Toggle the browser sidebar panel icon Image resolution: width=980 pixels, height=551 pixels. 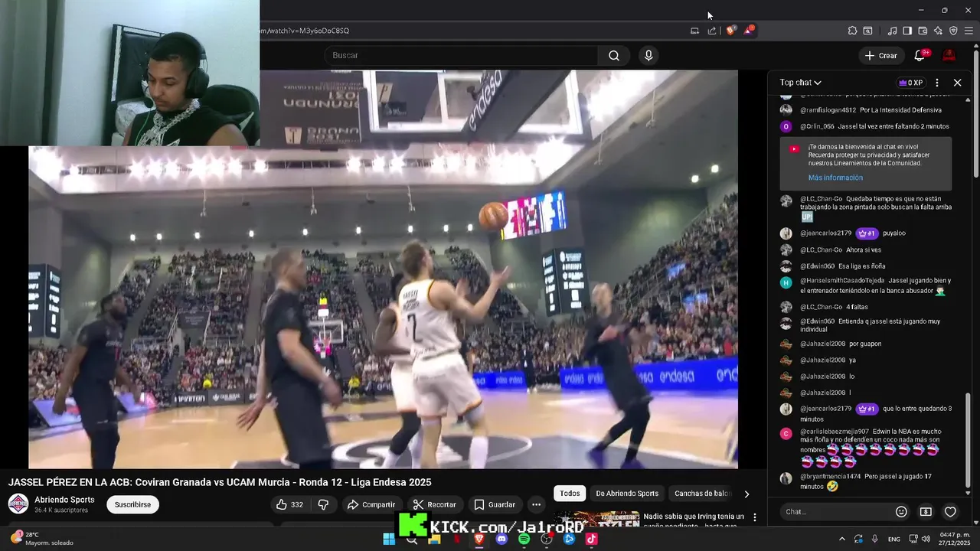pos(907,31)
